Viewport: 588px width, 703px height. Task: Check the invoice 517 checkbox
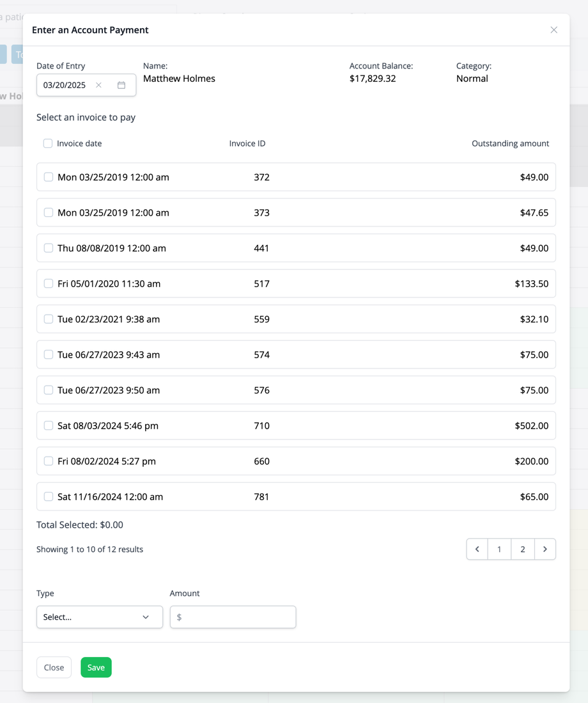[49, 283]
